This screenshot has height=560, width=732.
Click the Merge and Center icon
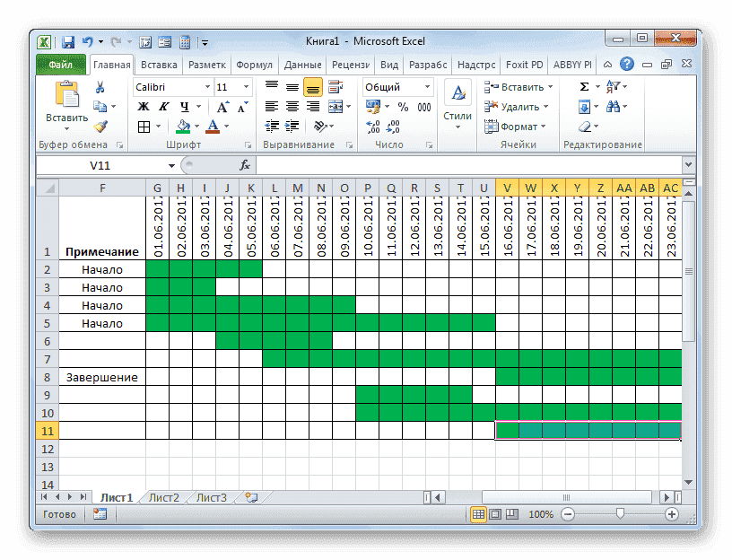[336, 106]
